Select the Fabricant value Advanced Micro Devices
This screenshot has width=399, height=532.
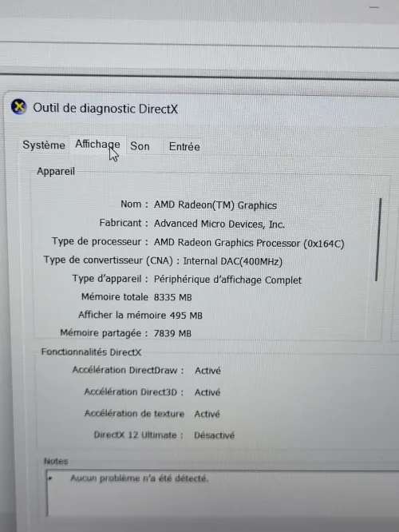(x=219, y=224)
